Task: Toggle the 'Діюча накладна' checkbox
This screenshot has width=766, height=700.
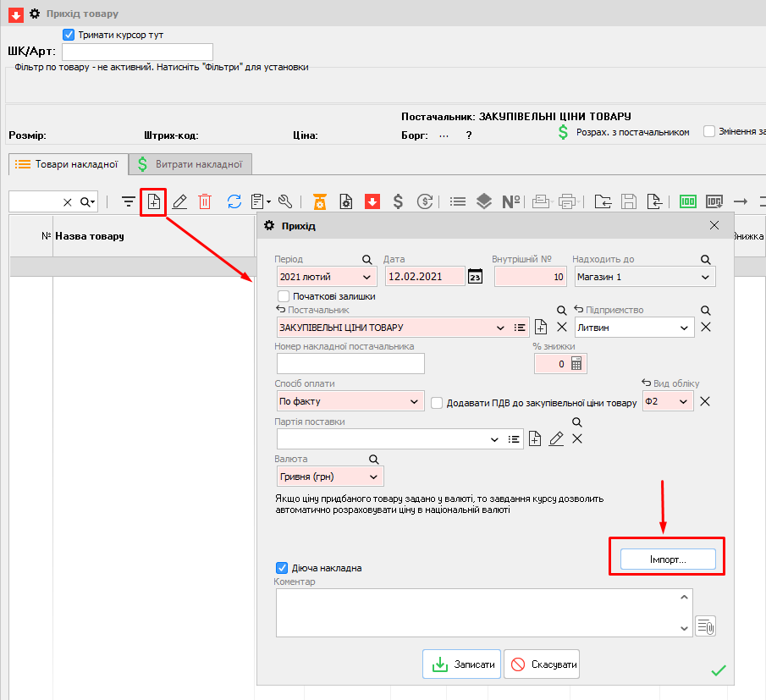Action: [x=283, y=568]
